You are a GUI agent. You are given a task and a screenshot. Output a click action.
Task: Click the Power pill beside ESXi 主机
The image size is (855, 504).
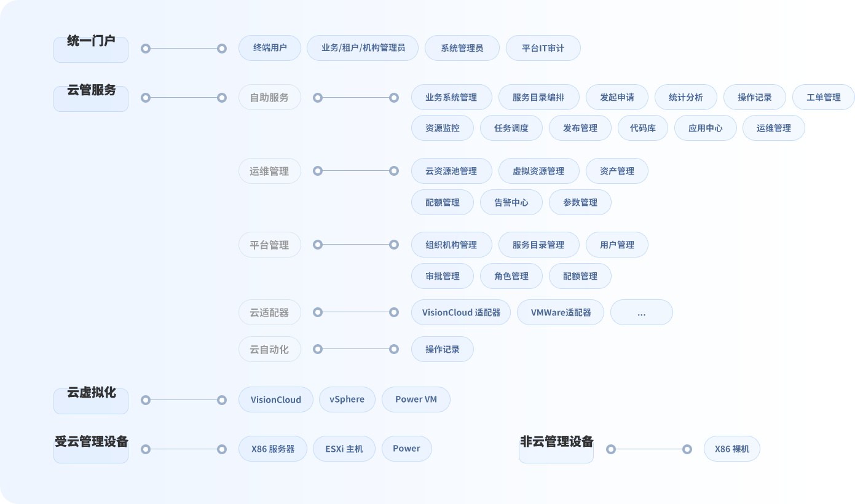(x=407, y=449)
